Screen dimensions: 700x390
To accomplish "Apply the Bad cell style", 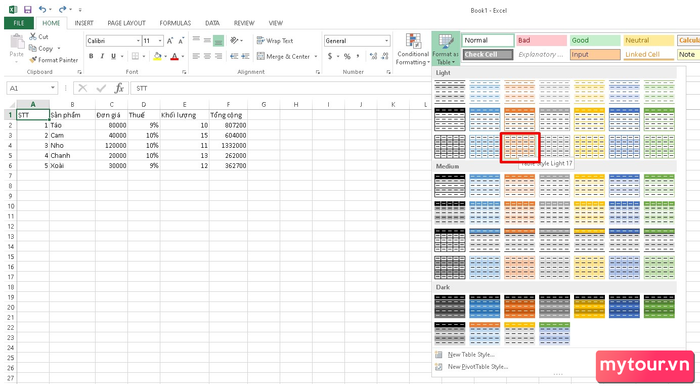I will 541,40.
